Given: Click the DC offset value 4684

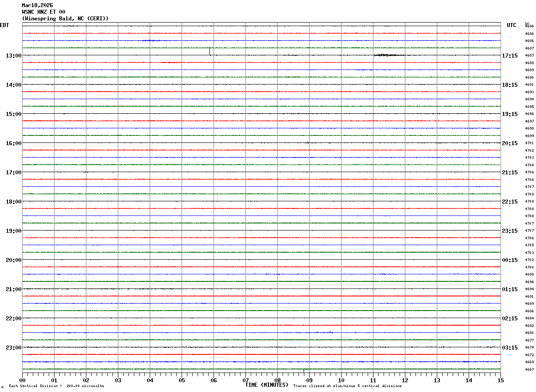Looking at the screenshot, I should [529, 318].
